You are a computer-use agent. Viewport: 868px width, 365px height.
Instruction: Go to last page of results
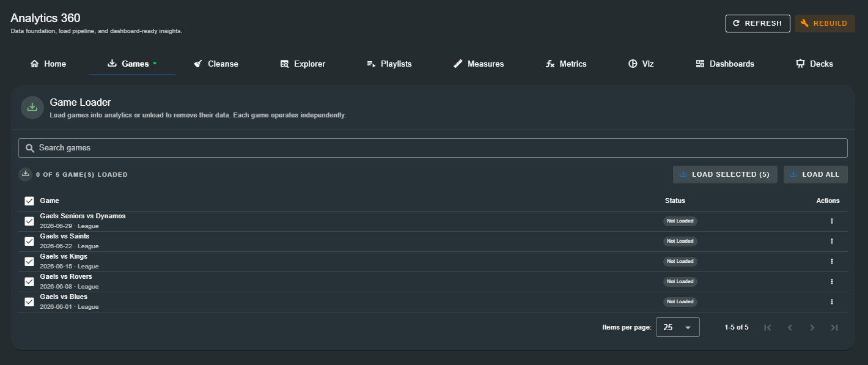tap(834, 328)
